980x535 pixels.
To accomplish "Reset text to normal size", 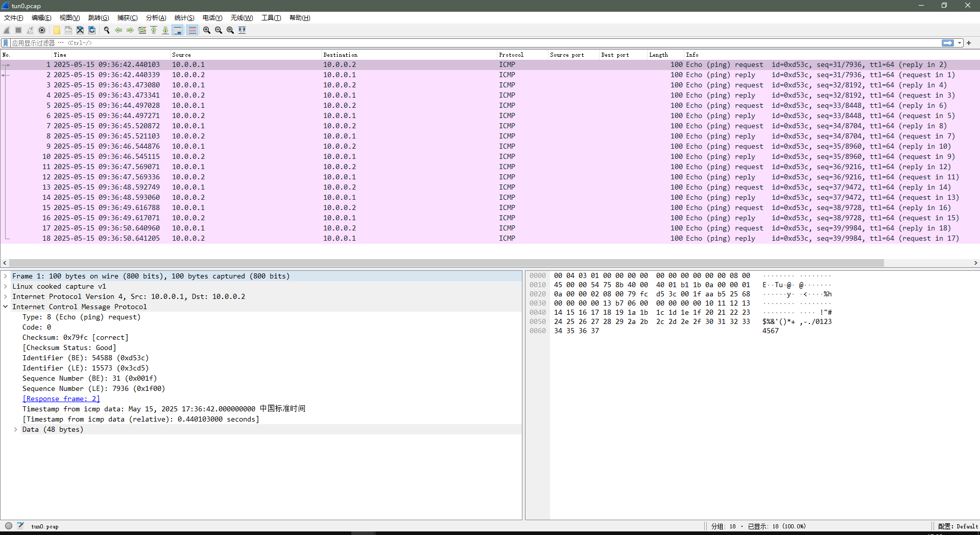I will [230, 30].
